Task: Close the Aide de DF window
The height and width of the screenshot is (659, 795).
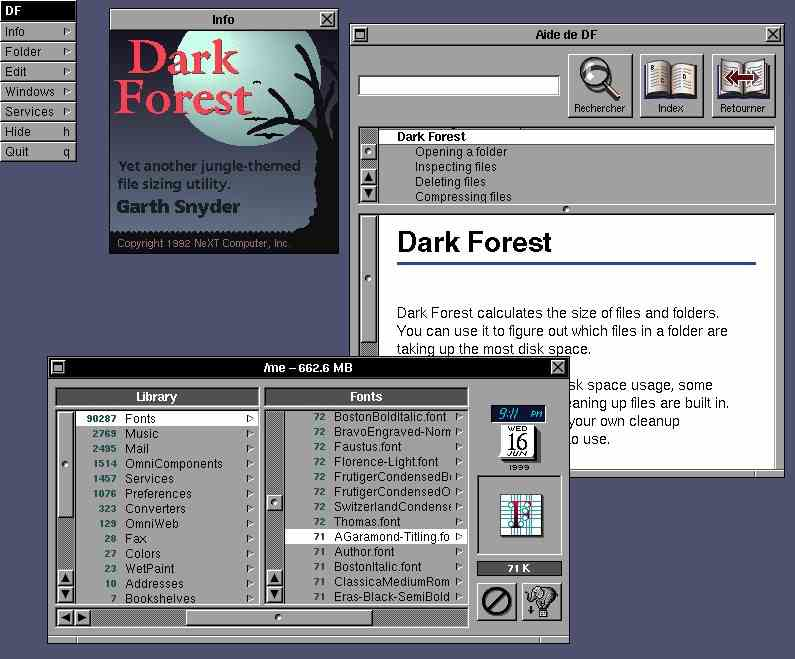Action: (773, 34)
